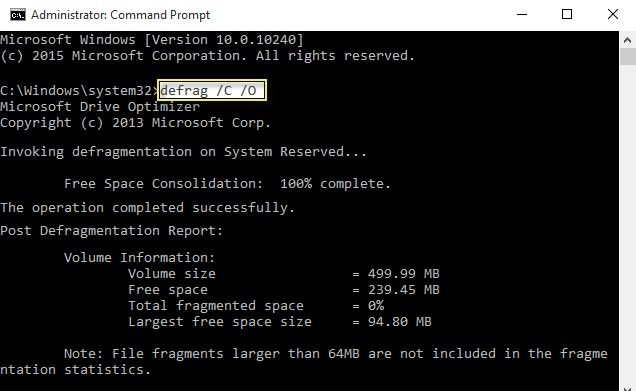Screen dimensions: 636x391
Task: Click the Volume size value 499.99 MB
Action: click(404, 274)
